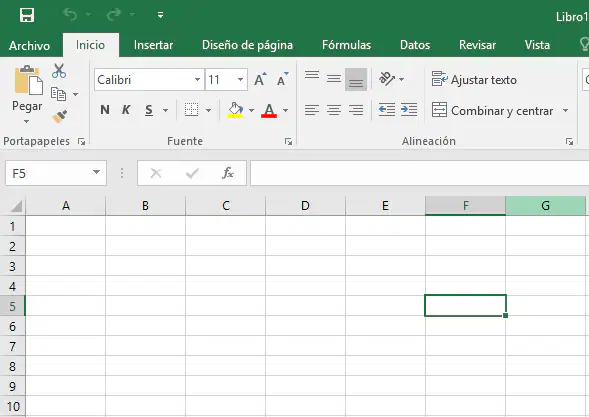The image size is (589, 417).
Task: Apply the yellow fill color bucket
Action: coord(235,110)
